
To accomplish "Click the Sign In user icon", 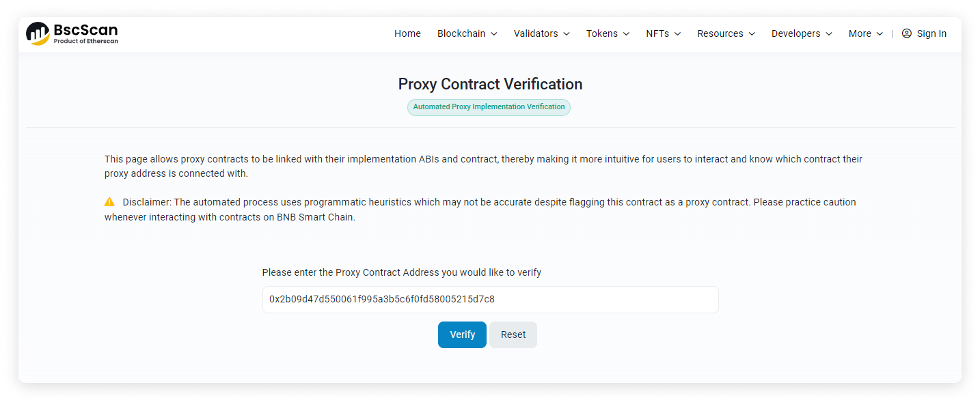I will [x=907, y=33].
